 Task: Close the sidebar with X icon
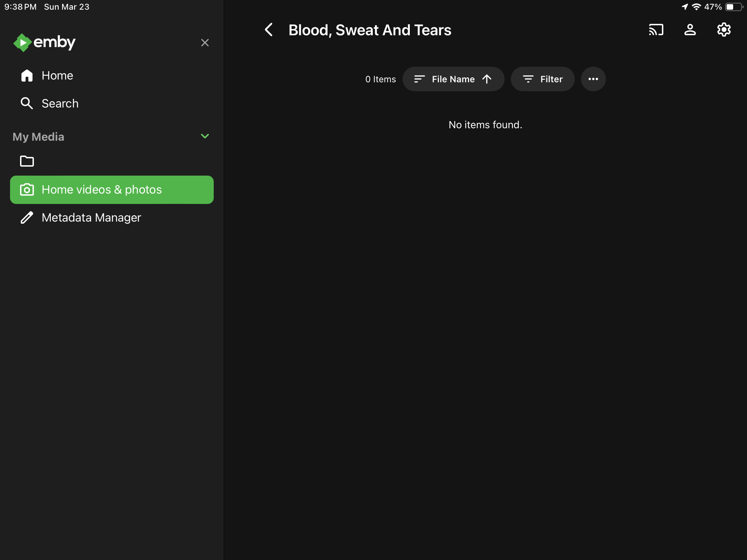pos(205,43)
